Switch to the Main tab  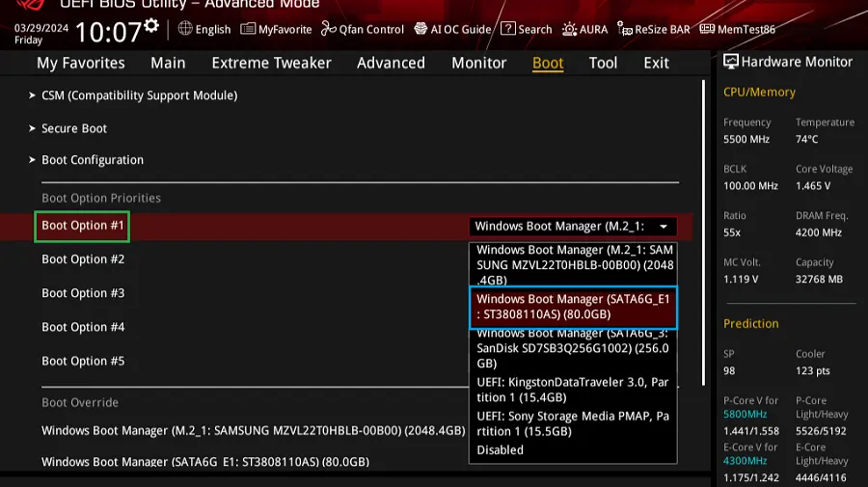168,63
